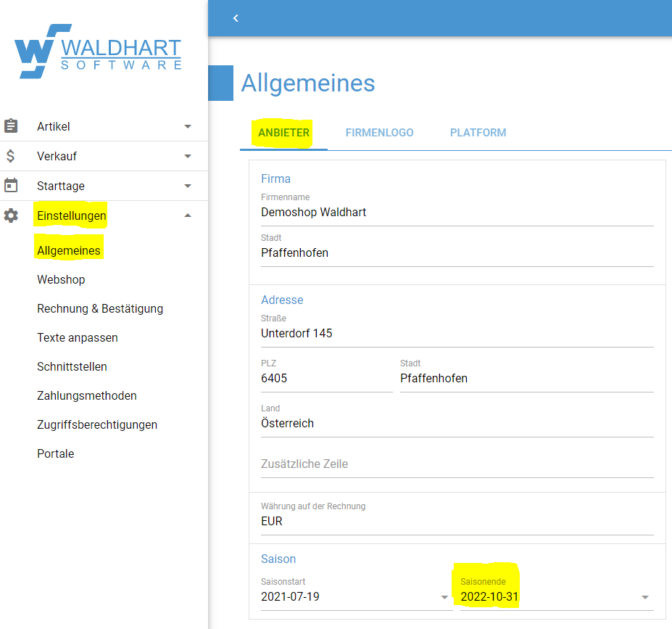The height and width of the screenshot is (629, 672).
Task: Open the Saisonende date dropdown
Action: 644,597
